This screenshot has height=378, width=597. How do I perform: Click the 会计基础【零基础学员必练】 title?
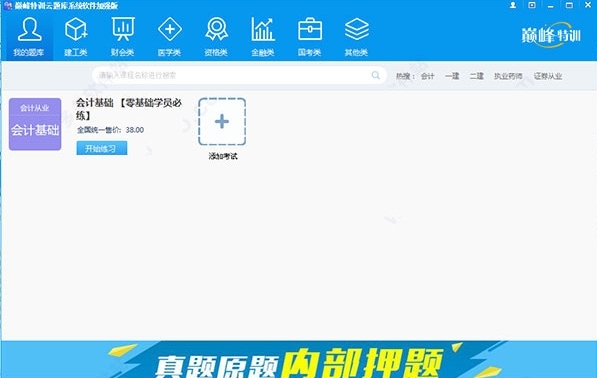(x=129, y=109)
